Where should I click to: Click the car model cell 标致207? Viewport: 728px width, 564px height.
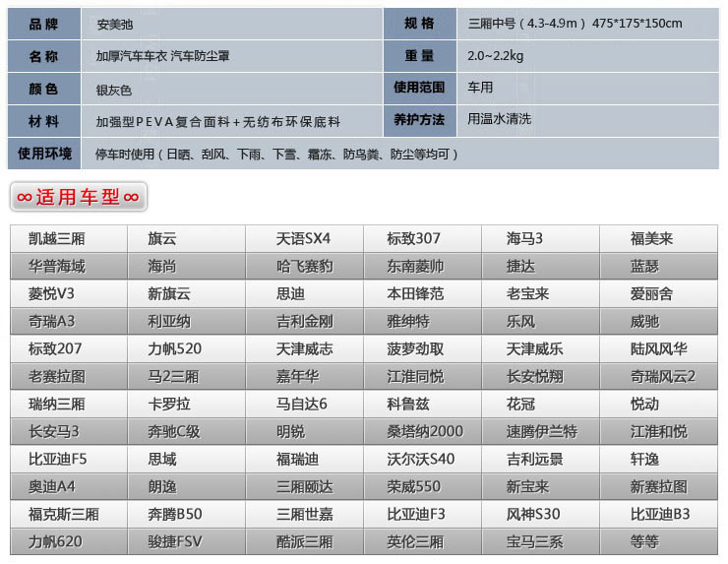pos(69,348)
